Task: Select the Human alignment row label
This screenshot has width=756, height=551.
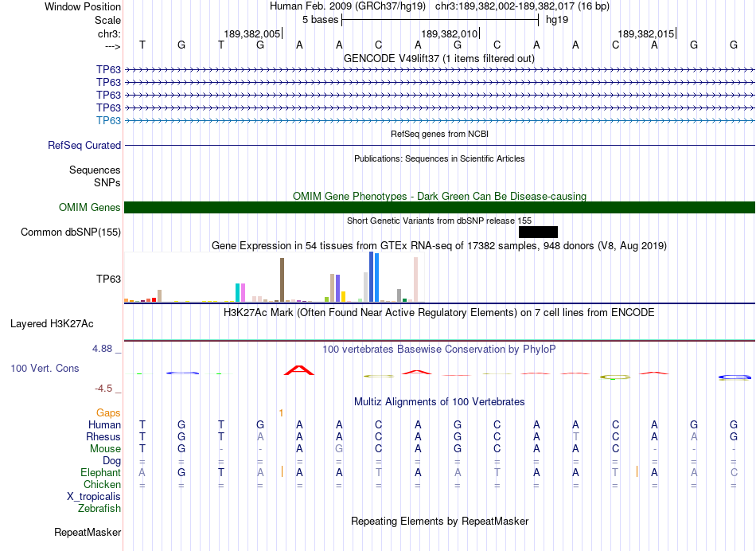Action: [x=104, y=424]
